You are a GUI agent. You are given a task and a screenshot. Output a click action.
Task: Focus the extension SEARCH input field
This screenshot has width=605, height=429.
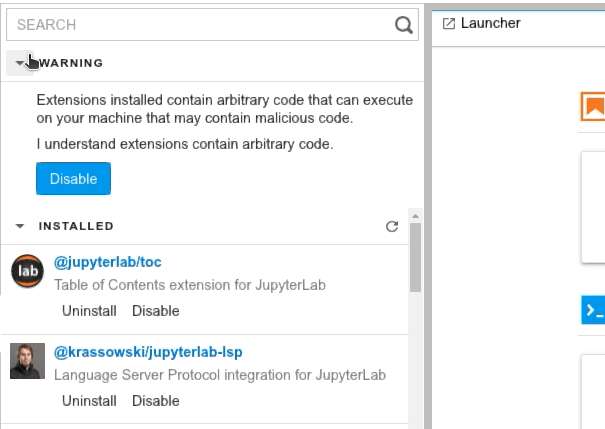[212, 25]
